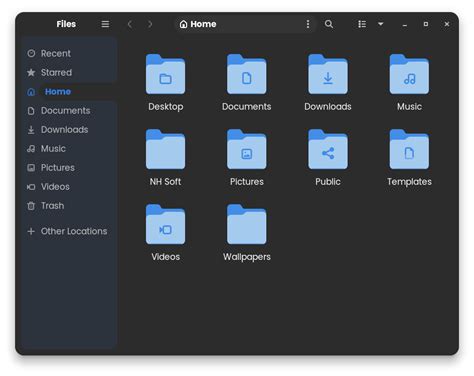Viewport: 474px width, 376px height.
Task: Maximize the Files window
Action: pos(426,24)
